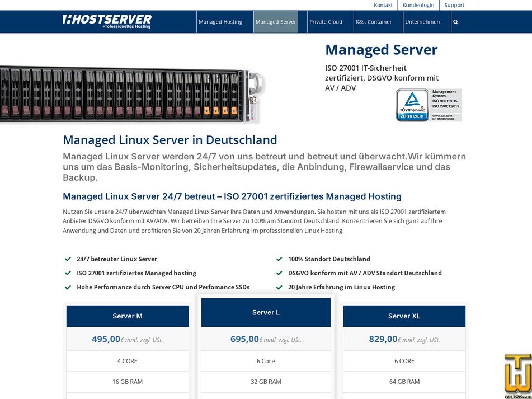This screenshot has width=532, height=399.
Task: Click the ISO 27001 IT-Sicherheit zertifiziert tagline
Action: click(382, 78)
